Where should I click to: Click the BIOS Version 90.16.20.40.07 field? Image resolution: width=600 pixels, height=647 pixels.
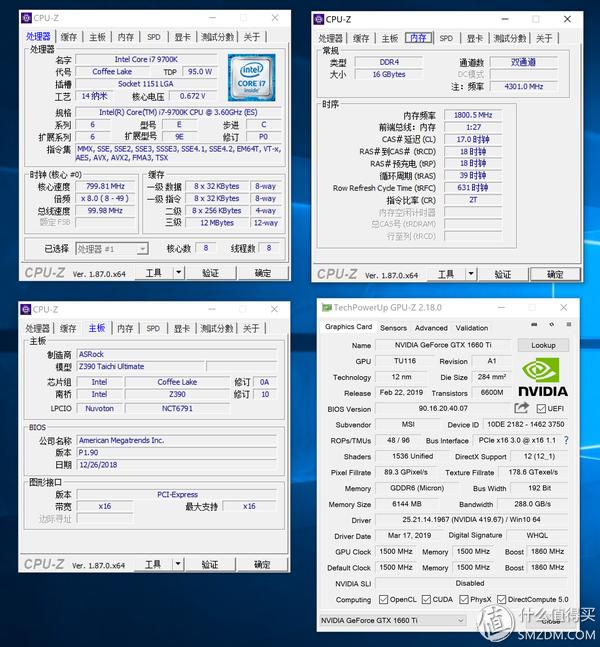(443, 409)
